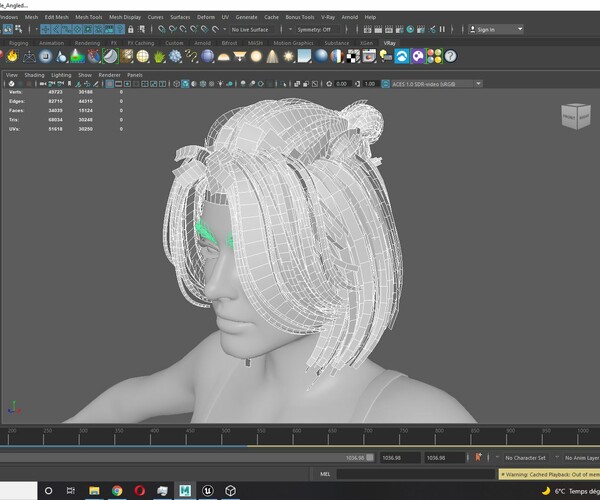Image resolution: width=600 pixels, height=500 pixels.
Task: Open the V-Ray help question mark icon
Action: [450, 57]
